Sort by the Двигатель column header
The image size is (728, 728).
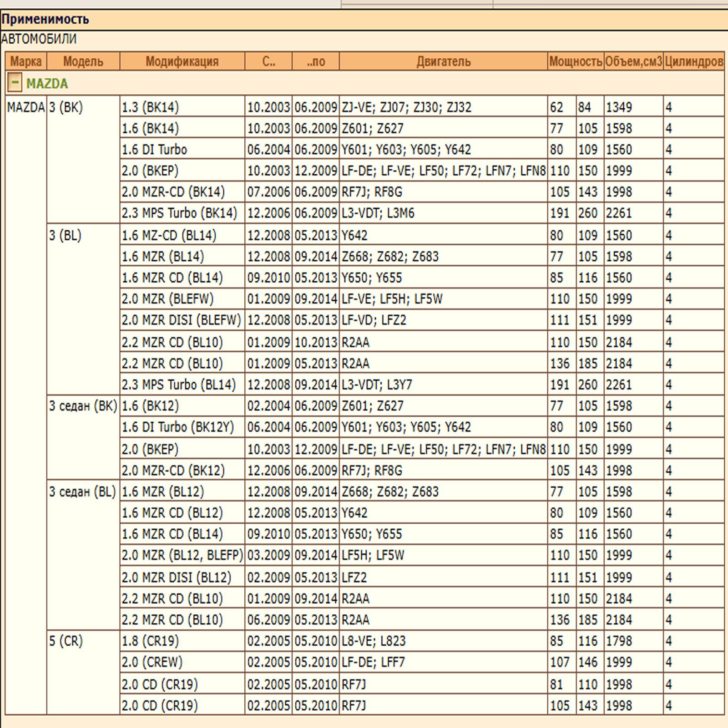tap(443, 61)
